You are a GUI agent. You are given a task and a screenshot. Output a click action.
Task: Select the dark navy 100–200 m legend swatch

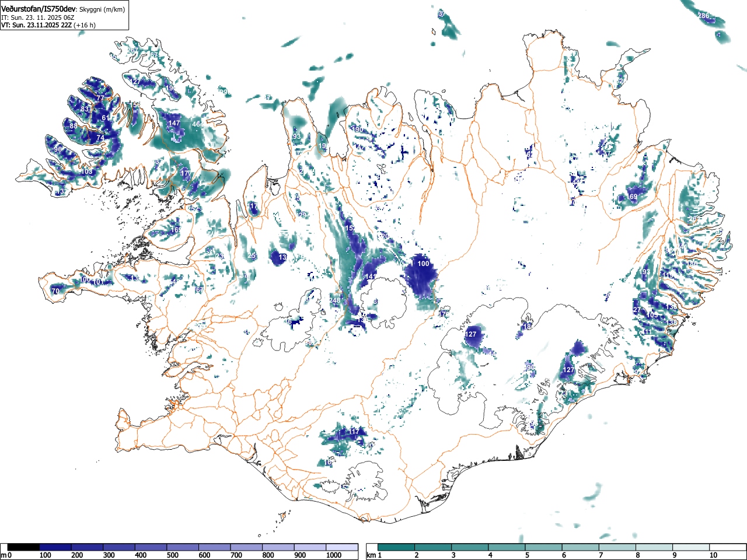[55, 547]
